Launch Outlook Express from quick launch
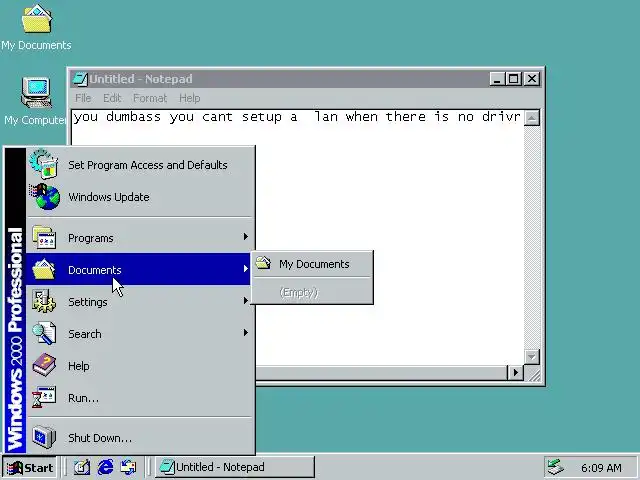 129,467
